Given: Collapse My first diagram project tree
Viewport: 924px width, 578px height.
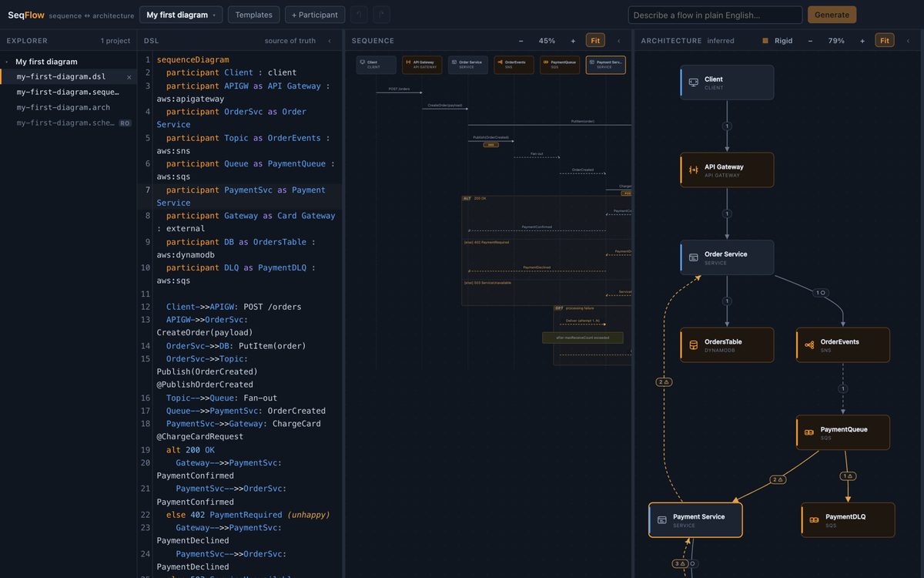Looking at the screenshot, I should pyautogui.click(x=6, y=62).
